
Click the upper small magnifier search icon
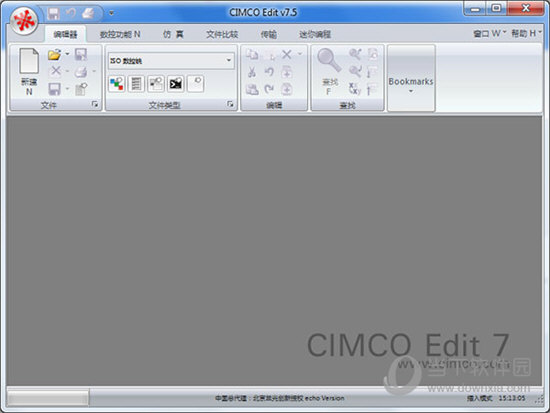point(355,54)
